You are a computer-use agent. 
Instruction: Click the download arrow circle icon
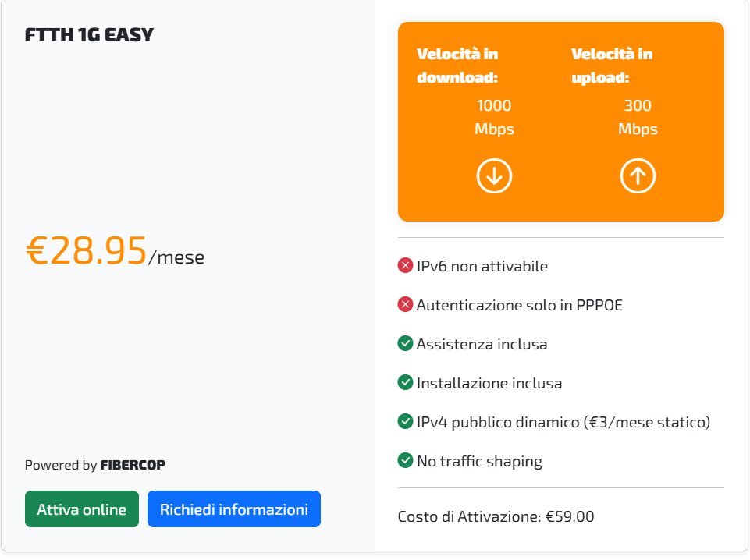(x=494, y=176)
